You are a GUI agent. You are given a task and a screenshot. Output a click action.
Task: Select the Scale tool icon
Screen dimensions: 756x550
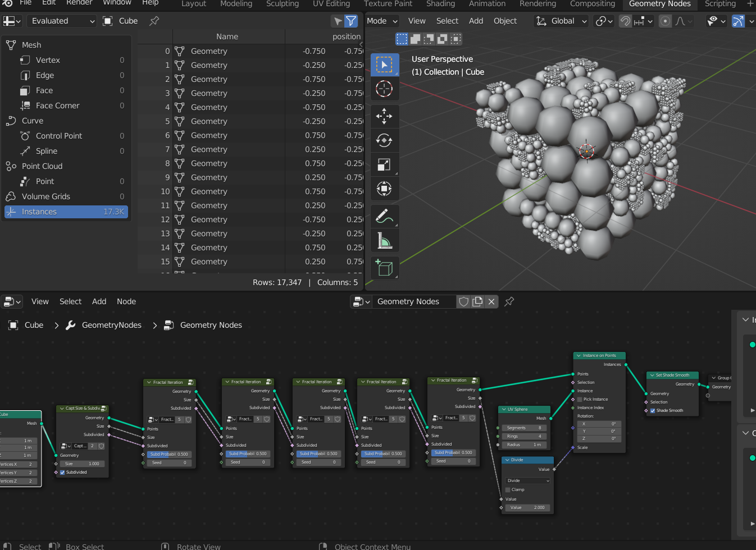click(384, 164)
